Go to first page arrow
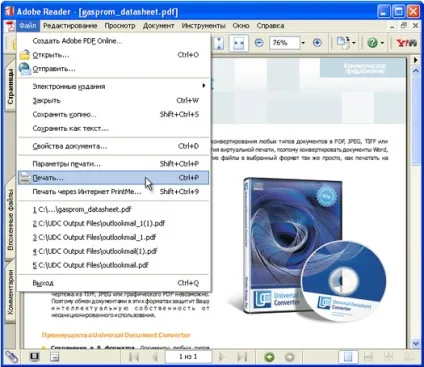 click(x=134, y=357)
